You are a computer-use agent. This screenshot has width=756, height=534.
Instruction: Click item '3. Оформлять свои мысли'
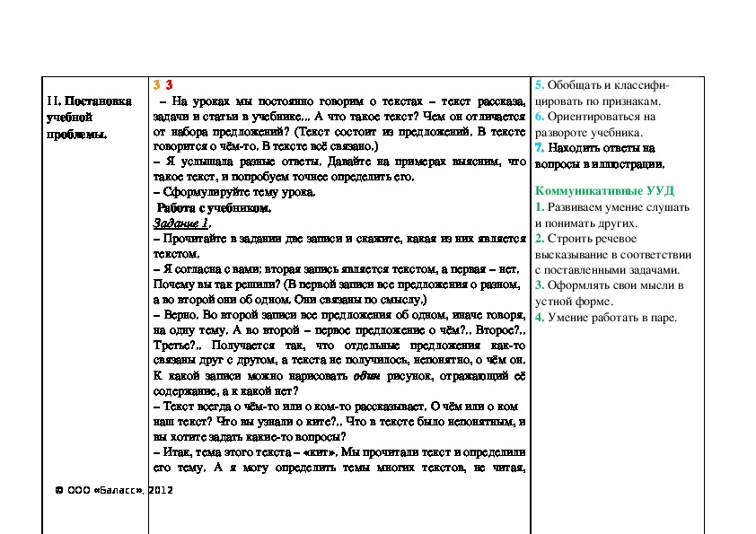[610, 293]
